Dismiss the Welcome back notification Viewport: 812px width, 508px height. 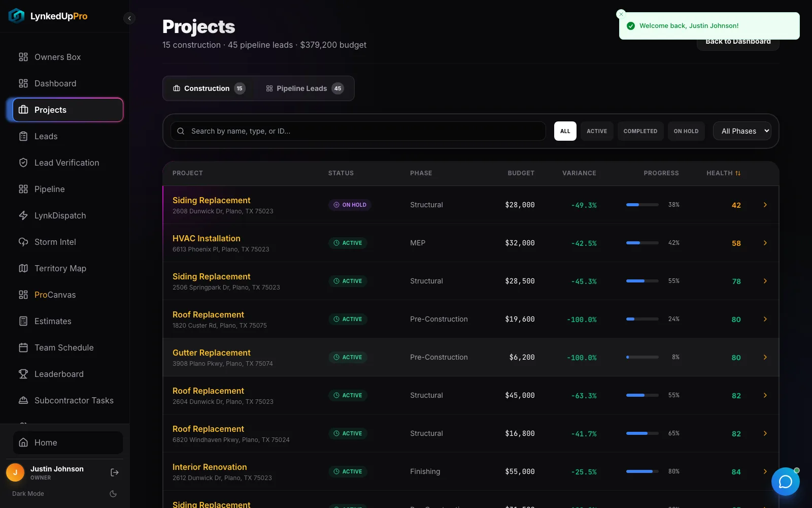pyautogui.click(x=621, y=14)
